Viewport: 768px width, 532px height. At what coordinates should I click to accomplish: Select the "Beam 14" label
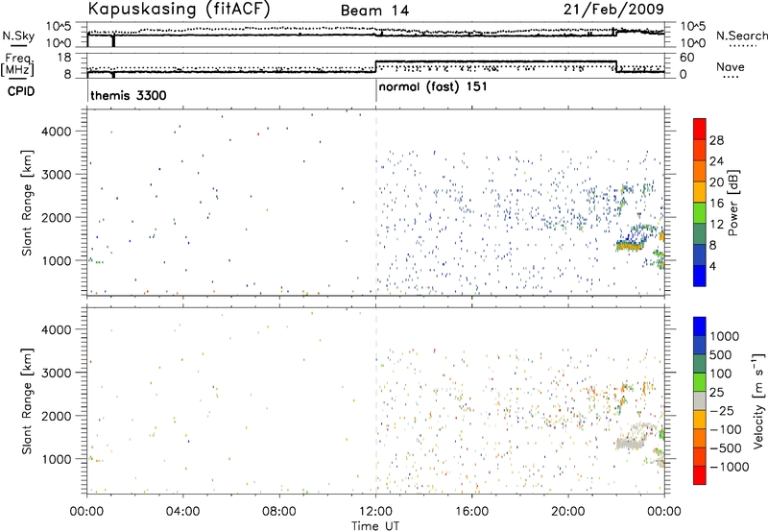tap(374, 11)
